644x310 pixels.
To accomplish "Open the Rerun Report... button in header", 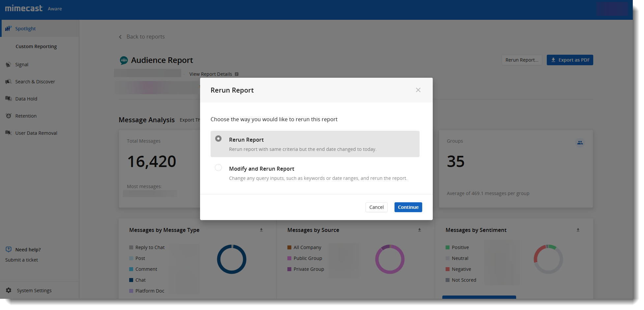I will (521, 60).
